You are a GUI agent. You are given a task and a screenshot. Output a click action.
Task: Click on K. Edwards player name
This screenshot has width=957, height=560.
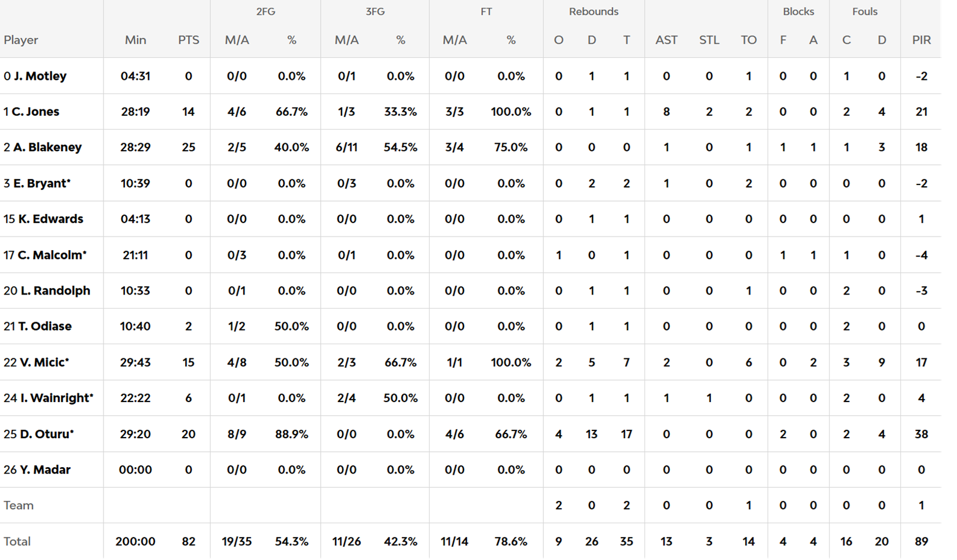50,219
